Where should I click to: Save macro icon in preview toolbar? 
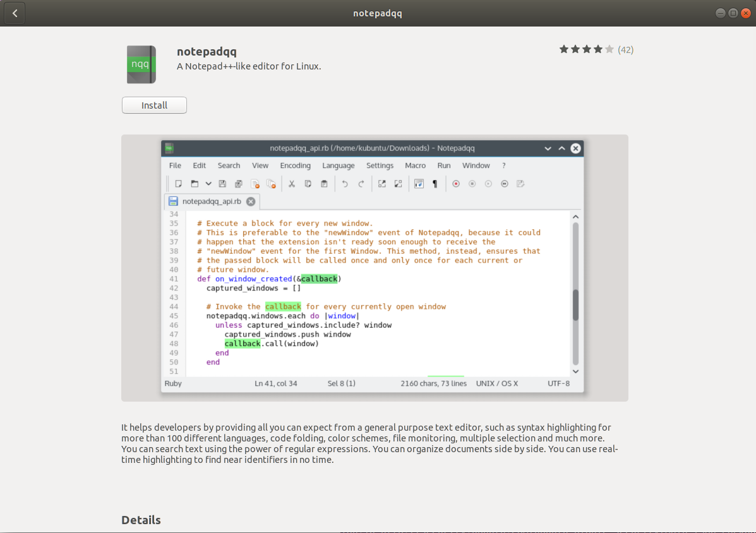pos(520,184)
